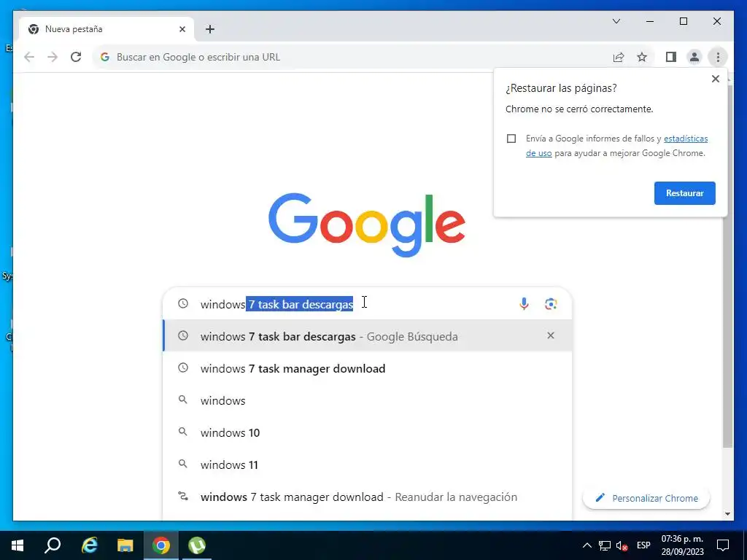The width and height of the screenshot is (747, 560).
Task: Reload the current page
Action: [76, 57]
